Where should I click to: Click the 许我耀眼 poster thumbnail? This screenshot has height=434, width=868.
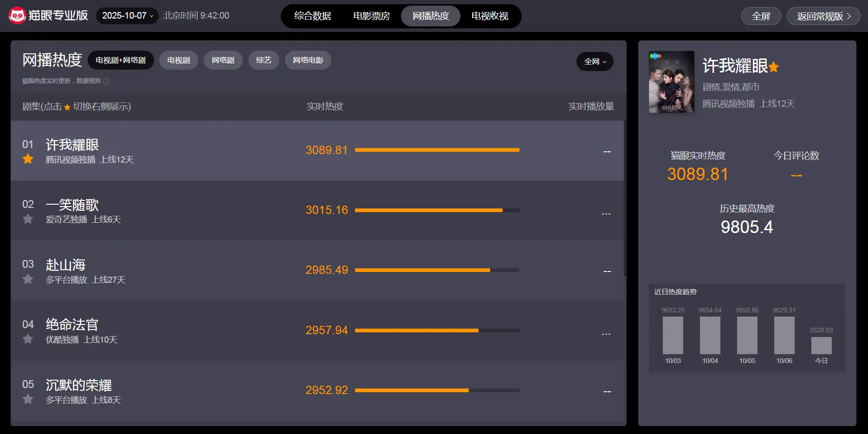point(671,82)
